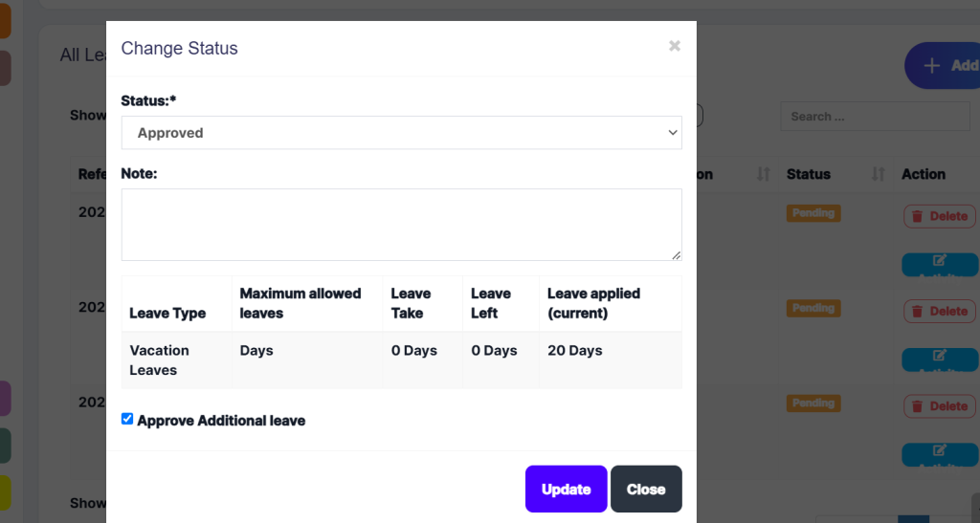Uncheck Approve Additional leave checkbox
The width and height of the screenshot is (980, 523).
[127, 419]
